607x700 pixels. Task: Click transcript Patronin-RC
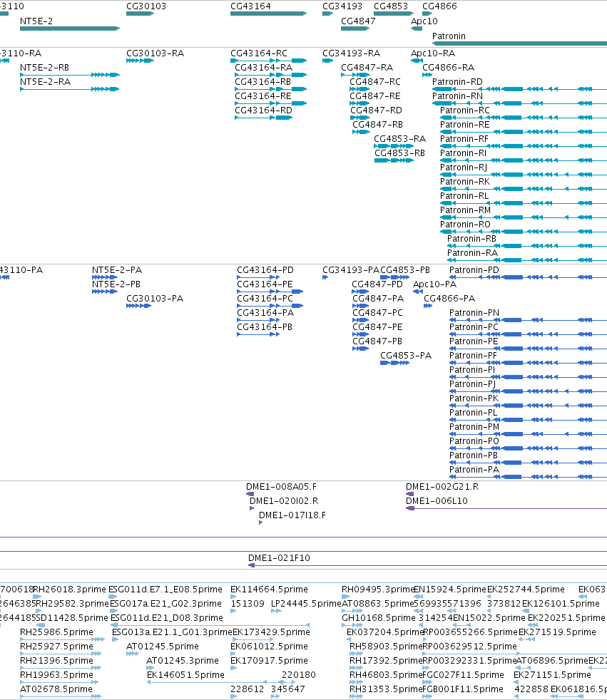pos(465,110)
